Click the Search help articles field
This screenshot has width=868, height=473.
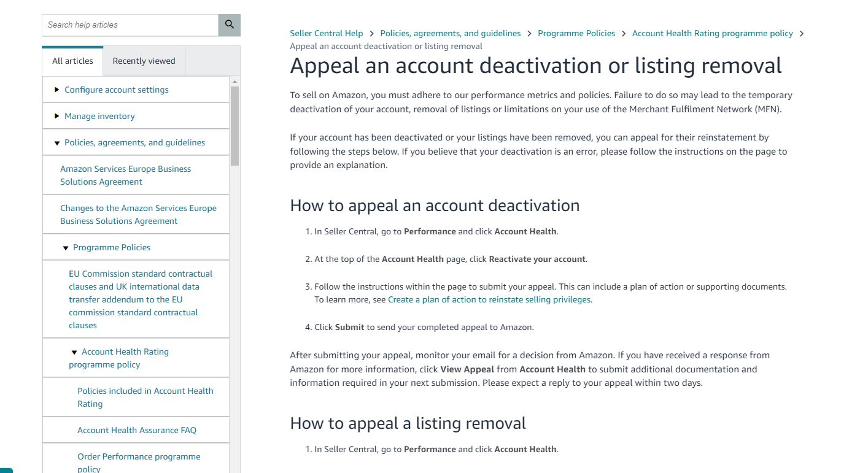point(130,25)
